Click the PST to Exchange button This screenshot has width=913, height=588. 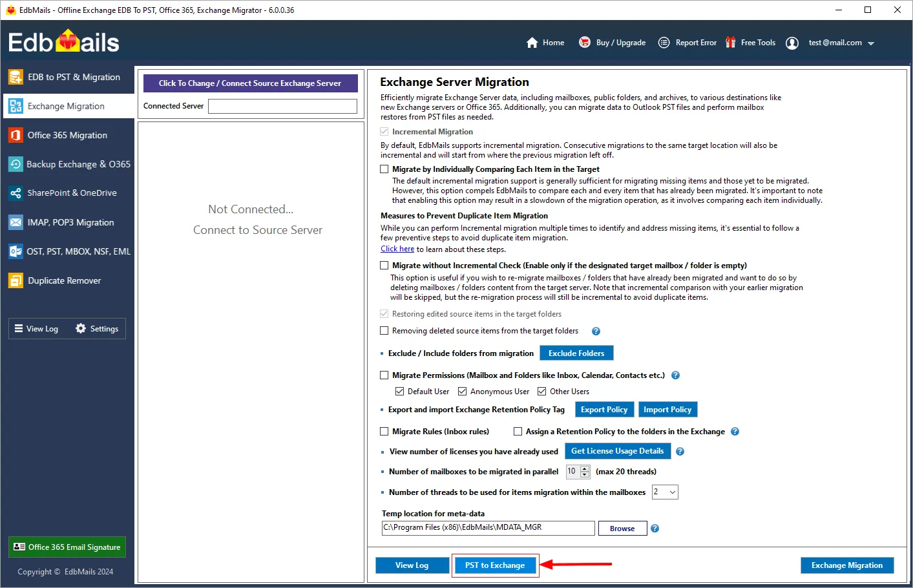click(x=495, y=565)
